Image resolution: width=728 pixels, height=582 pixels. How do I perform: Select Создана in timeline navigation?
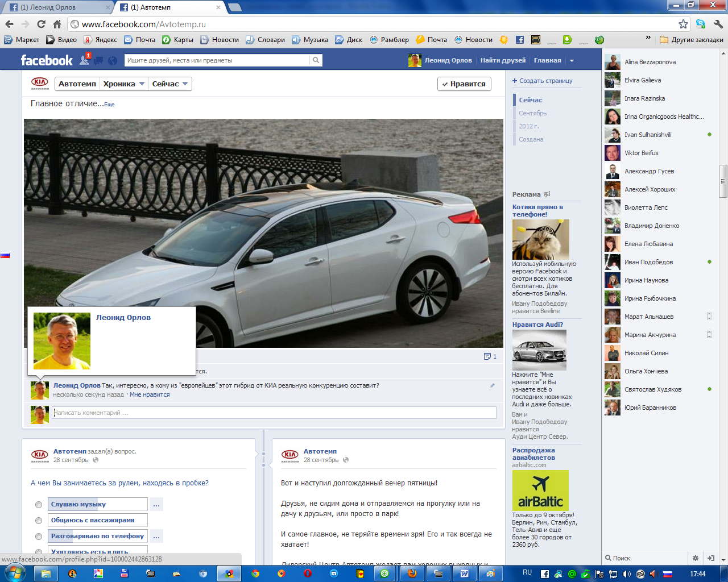pyautogui.click(x=531, y=139)
